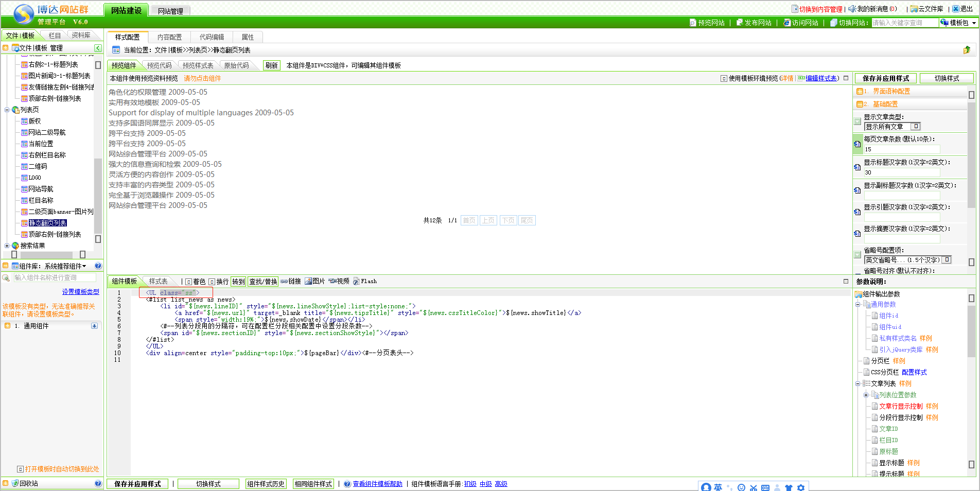980x491 pixels.
Task: Toggle the 换行 word wrap checkbox
Action: click(212, 282)
